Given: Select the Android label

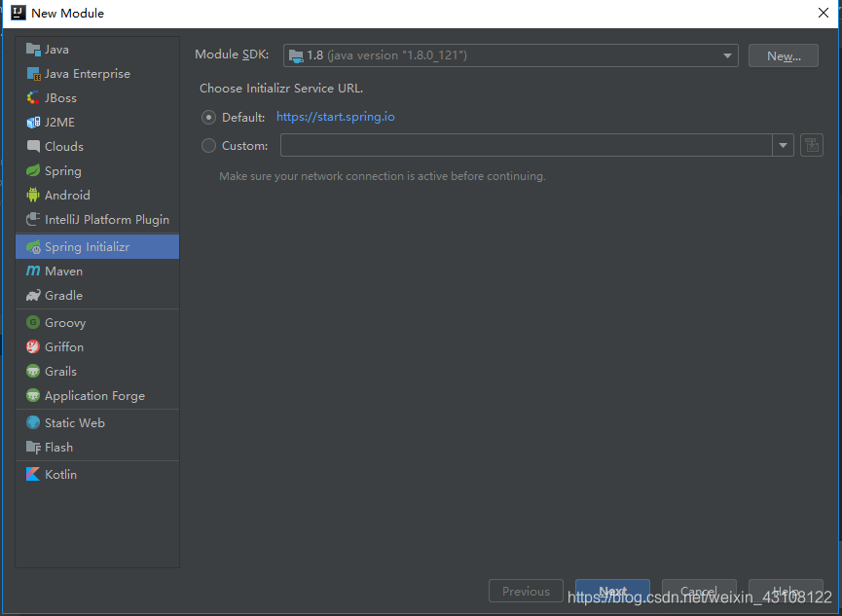Looking at the screenshot, I should [67, 195].
